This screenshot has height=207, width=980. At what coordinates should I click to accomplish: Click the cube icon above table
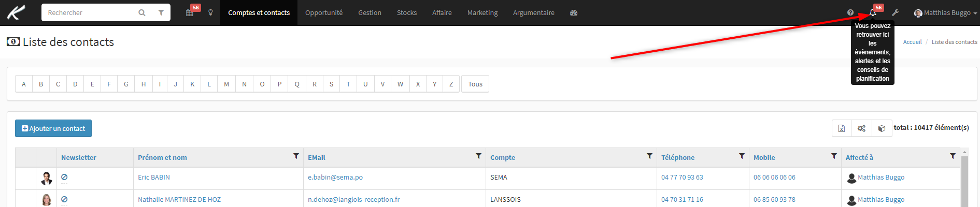pos(882,128)
